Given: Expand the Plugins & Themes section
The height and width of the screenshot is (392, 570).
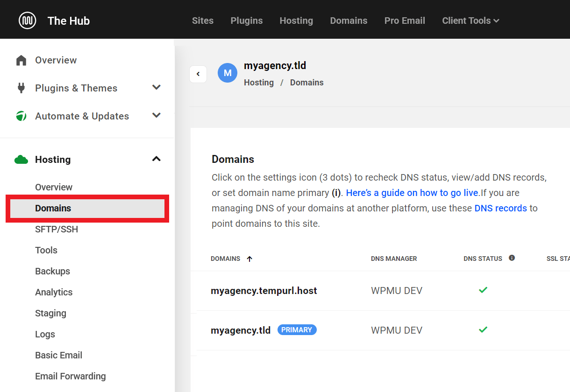Looking at the screenshot, I should (157, 88).
